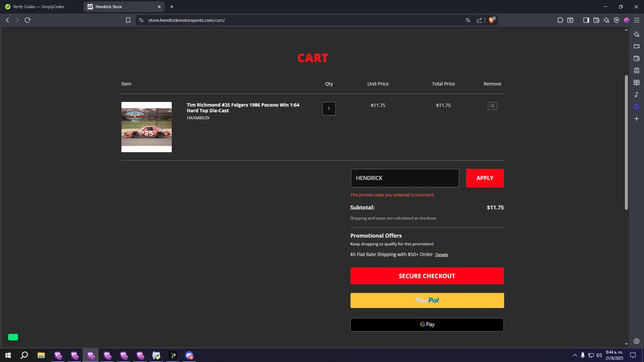
Task: Close the Hendrick Store tab
Action: tap(159, 7)
